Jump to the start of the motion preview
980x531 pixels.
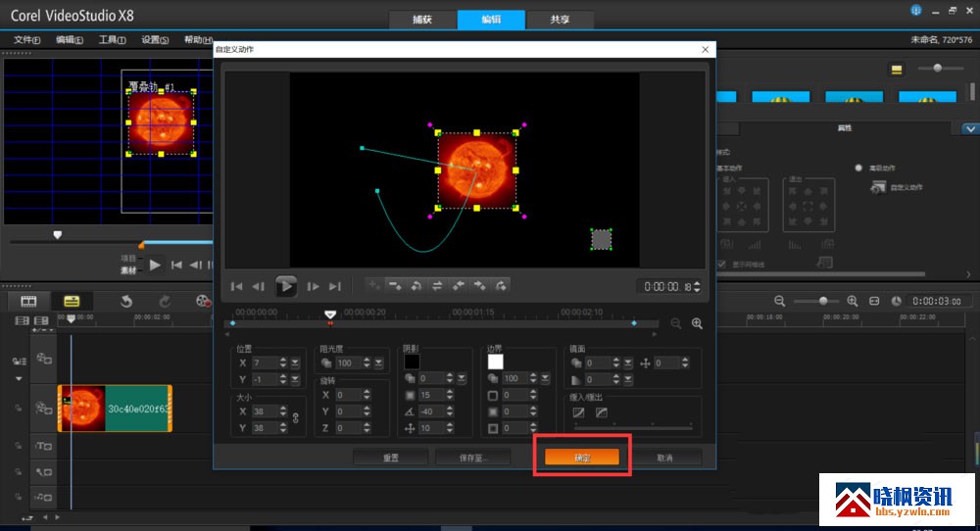236,287
